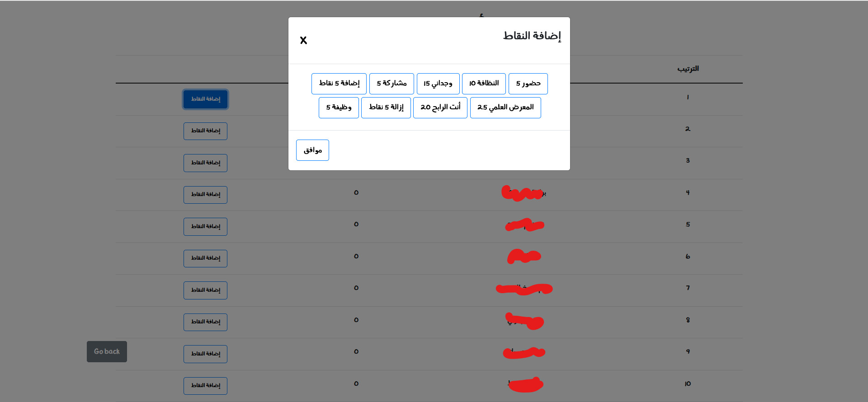
Task: Choose the "مشاركة 5" participation option
Action: click(x=391, y=84)
